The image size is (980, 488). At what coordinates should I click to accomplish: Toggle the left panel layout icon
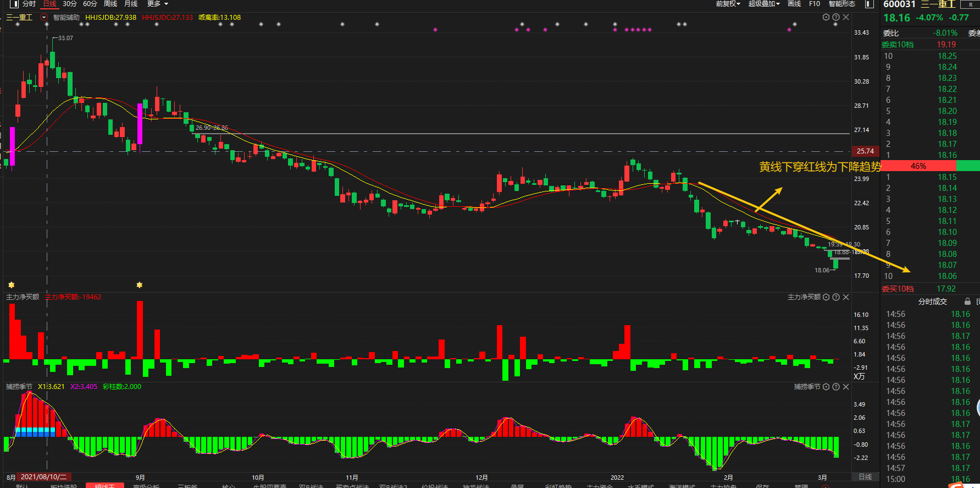(15, 4)
